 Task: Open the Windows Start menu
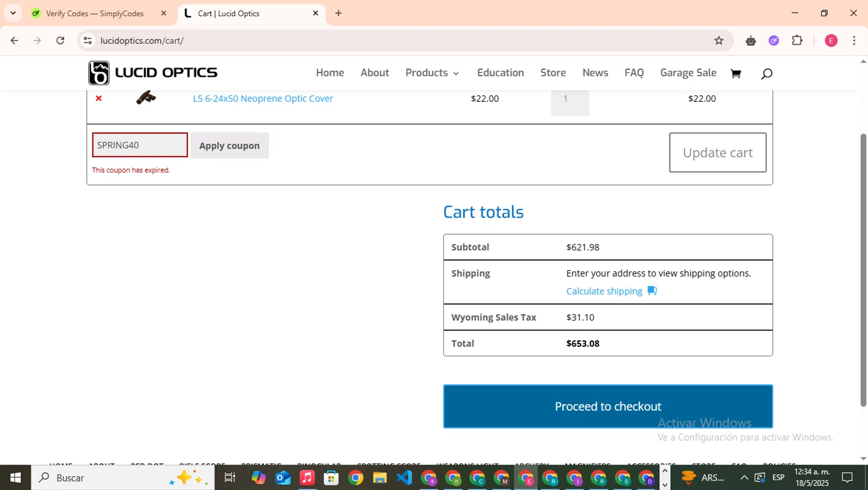16,478
